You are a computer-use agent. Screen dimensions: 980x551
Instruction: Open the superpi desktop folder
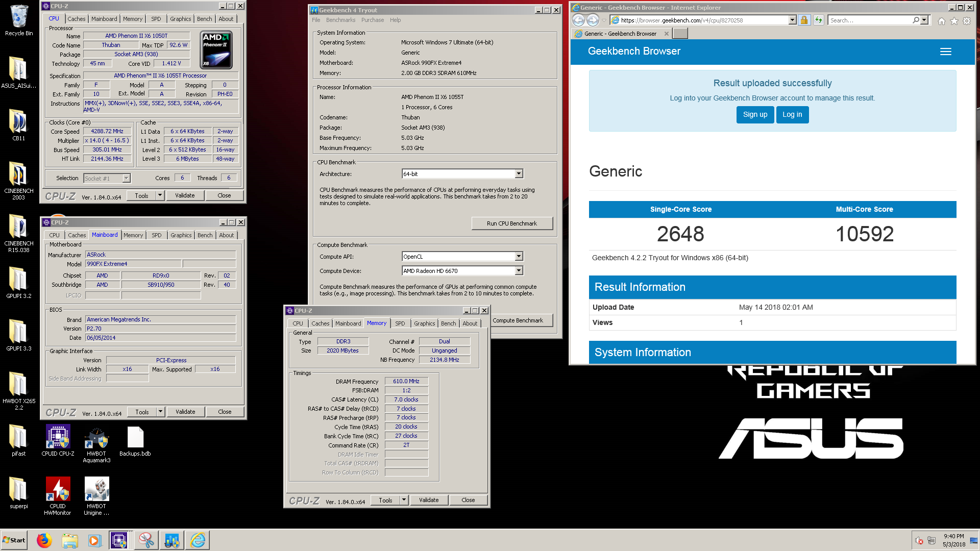[19, 493]
